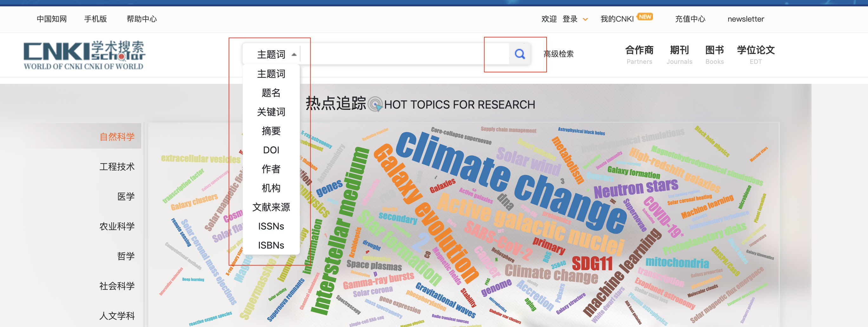The height and width of the screenshot is (327, 868).
Task: Open the 中国知网 link
Action: tap(52, 19)
